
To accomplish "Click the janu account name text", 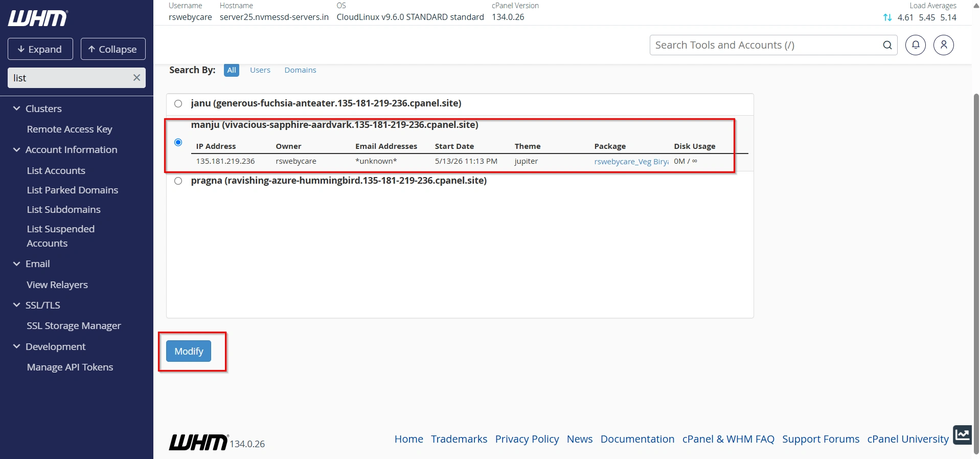I will click(326, 103).
